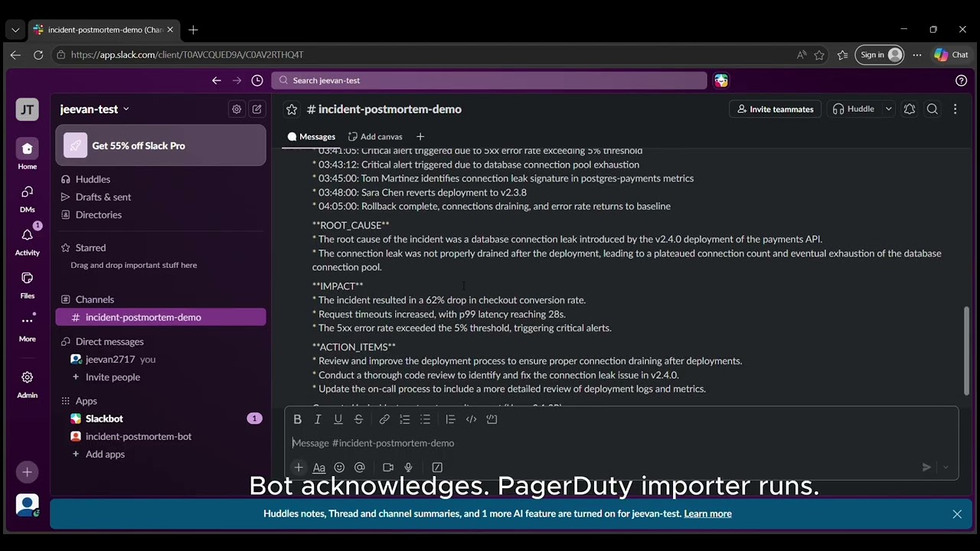
Task: Toggle italic formatting
Action: coord(318,419)
